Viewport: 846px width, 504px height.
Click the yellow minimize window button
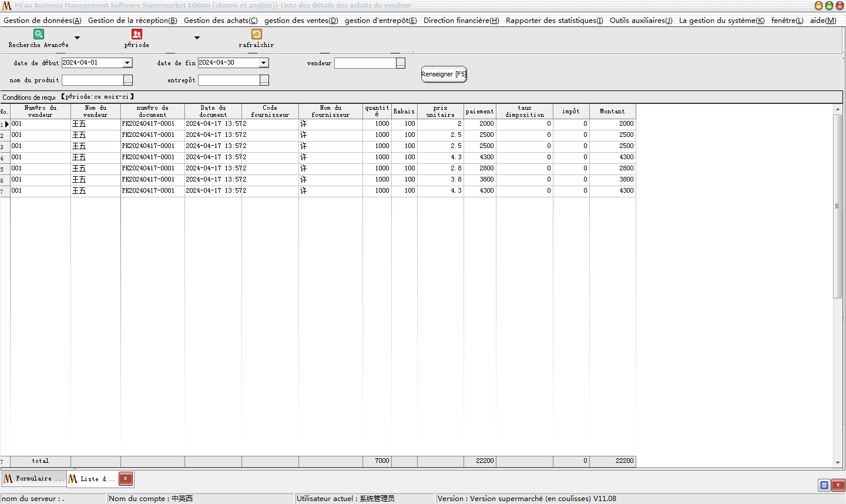[x=818, y=5]
